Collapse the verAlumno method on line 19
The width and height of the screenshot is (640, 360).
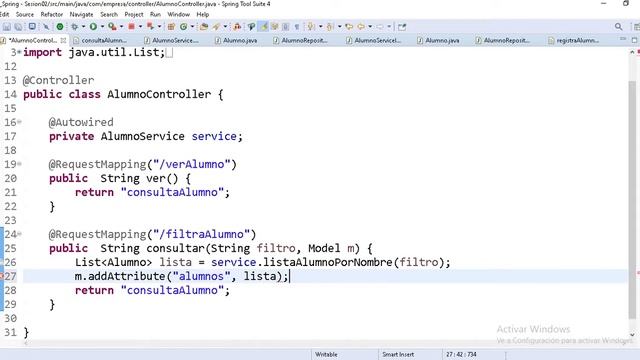(x=19, y=164)
